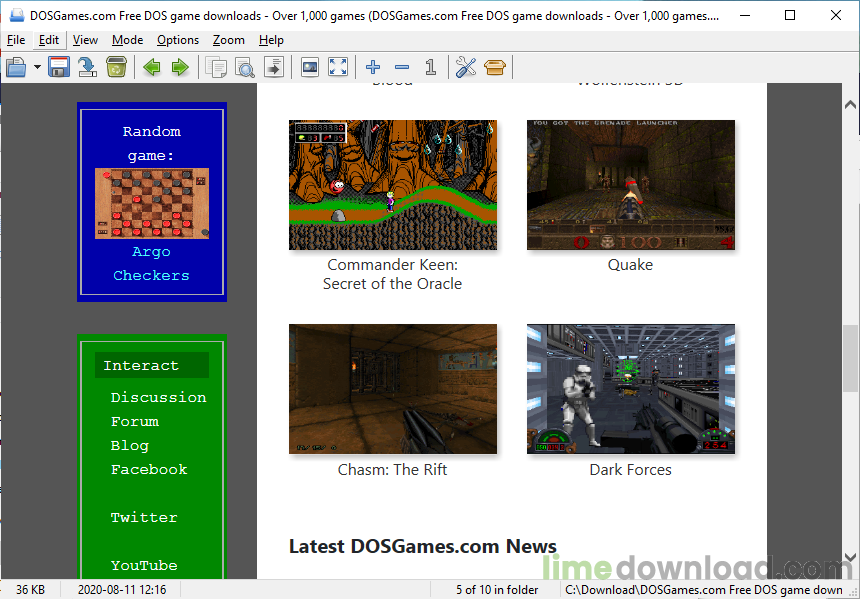This screenshot has height=599, width=860.
Task: Click the Copy toolbar icon
Action: [x=216, y=67]
